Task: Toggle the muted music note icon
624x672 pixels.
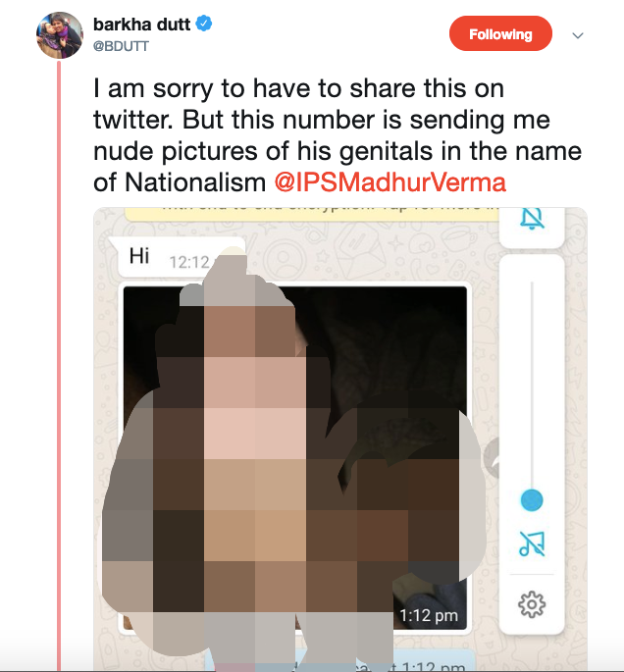Action: click(x=532, y=543)
